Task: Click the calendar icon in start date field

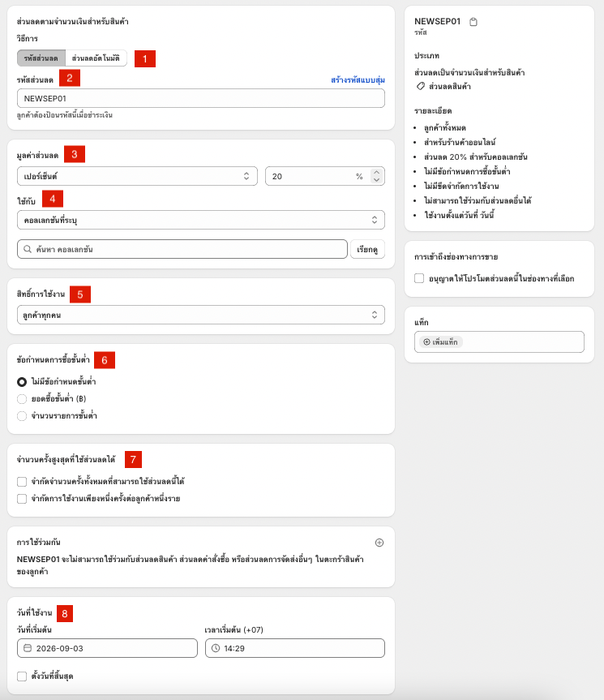Action: (28, 648)
